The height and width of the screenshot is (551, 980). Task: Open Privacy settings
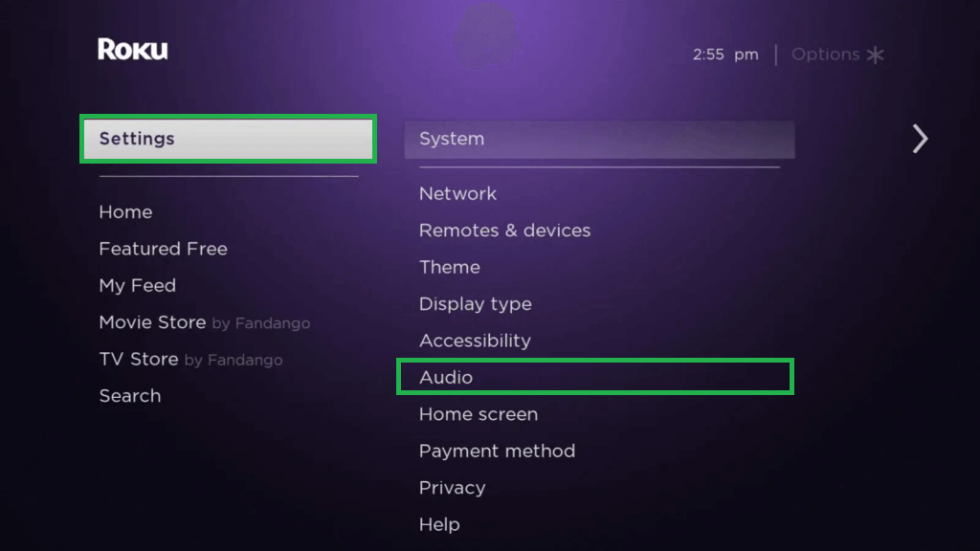[x=452, y=488]
